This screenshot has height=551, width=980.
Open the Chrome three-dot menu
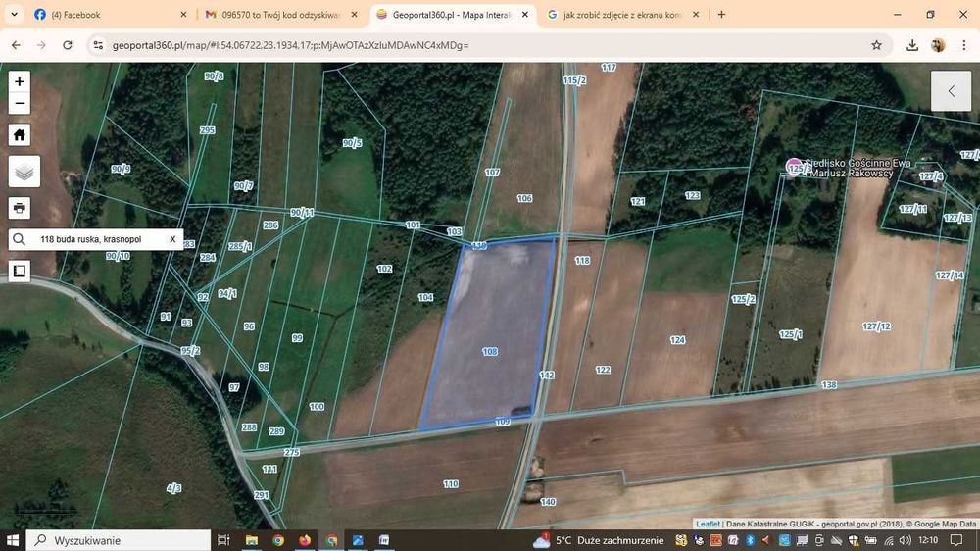click(x=963, y=45)
